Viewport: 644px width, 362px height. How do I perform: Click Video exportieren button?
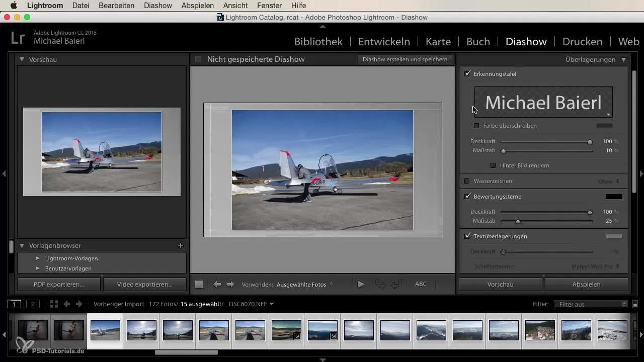point(145,284)
